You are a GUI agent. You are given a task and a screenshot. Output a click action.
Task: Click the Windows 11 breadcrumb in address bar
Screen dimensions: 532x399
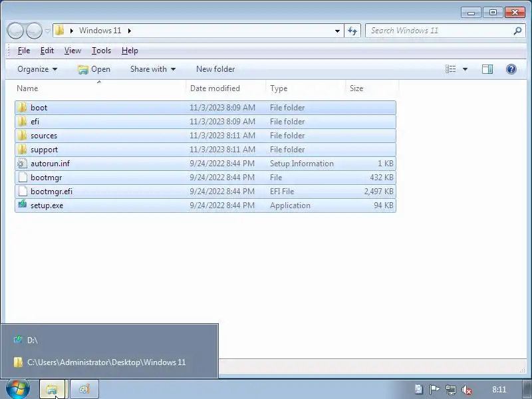[x=100, y=31]
